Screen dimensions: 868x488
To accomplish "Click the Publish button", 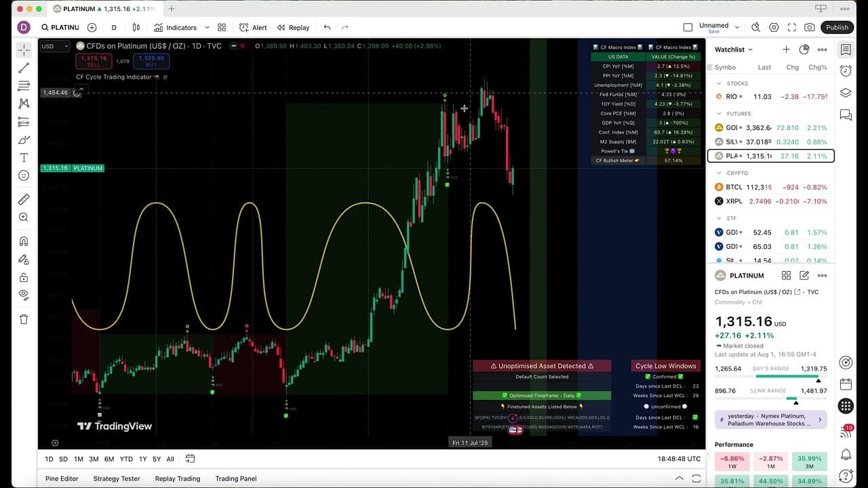I will point(837,28).
